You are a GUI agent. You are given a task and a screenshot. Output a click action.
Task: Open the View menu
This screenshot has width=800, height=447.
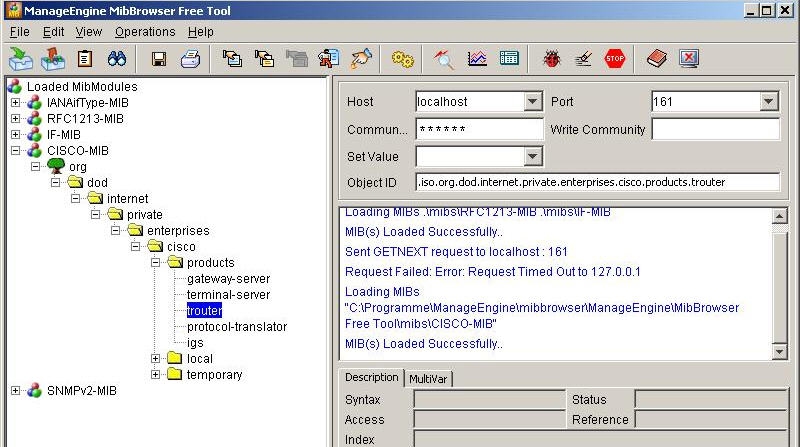pos(89,32)
